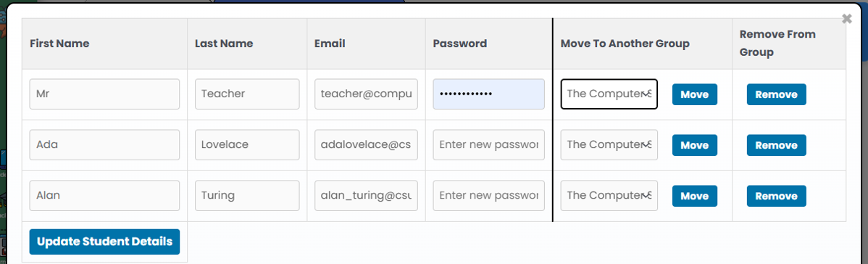Close the student details dialog
This screenshot has width=868, height=264.
pos(846,19)
